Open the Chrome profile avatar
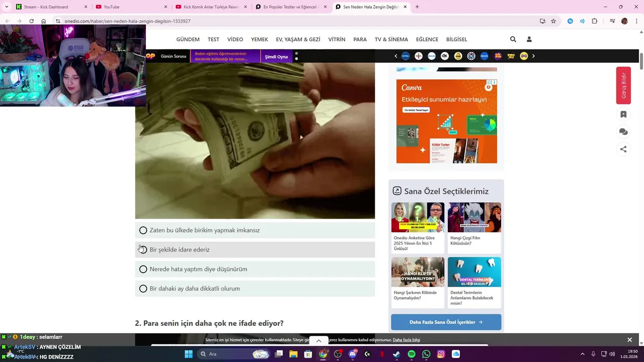Image resolution: width=644 pixels, height=362 pixels. point(624,21)
